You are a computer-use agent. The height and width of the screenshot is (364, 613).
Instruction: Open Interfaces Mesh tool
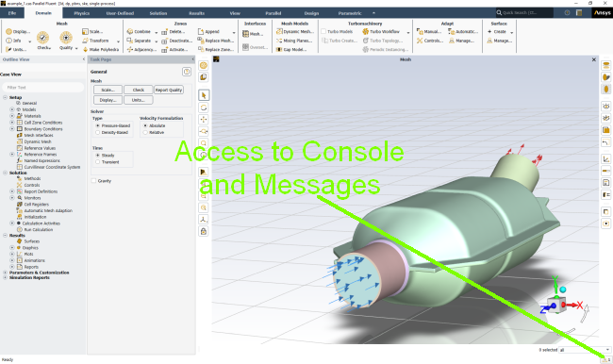253,34
